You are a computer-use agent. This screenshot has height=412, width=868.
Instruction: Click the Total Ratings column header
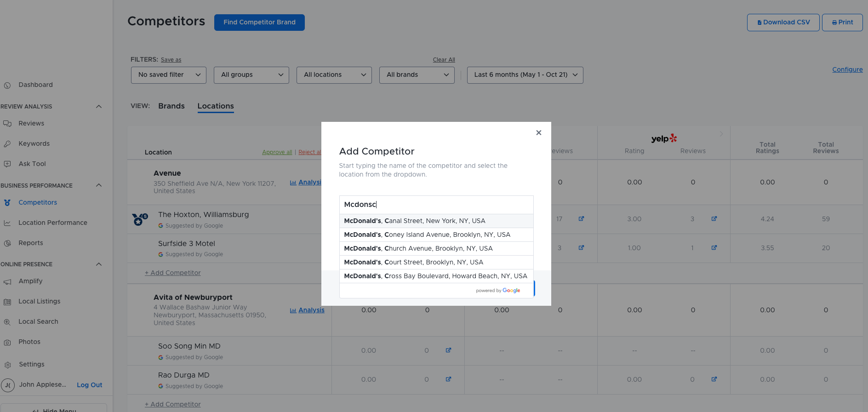(767, 148)
